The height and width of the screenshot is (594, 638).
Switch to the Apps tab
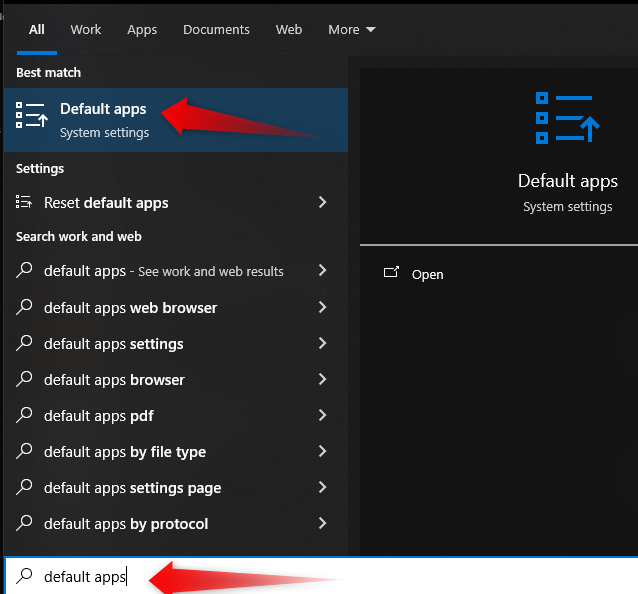[142, 30]
